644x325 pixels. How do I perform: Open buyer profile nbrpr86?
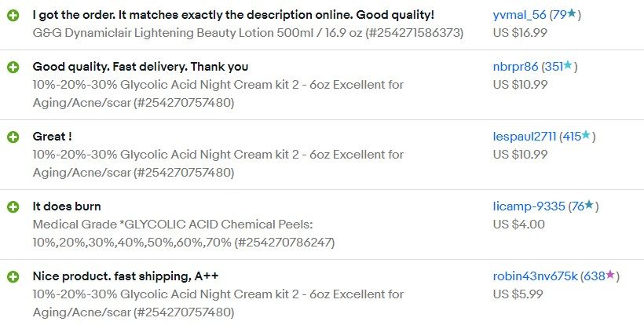point(515,67)
